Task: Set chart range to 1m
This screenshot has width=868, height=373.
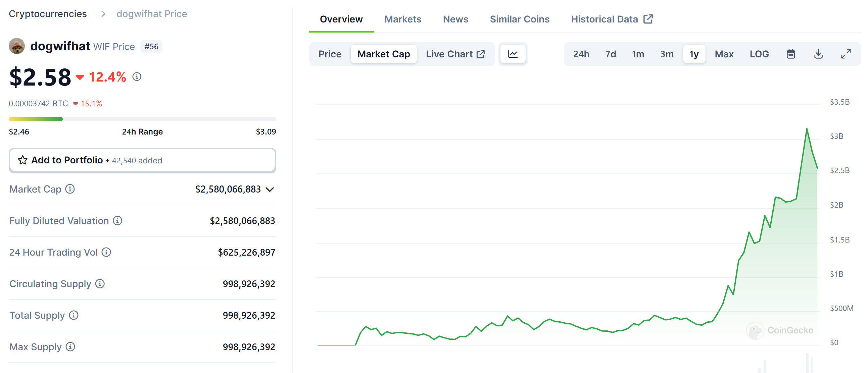Action: tap(638, 54)
